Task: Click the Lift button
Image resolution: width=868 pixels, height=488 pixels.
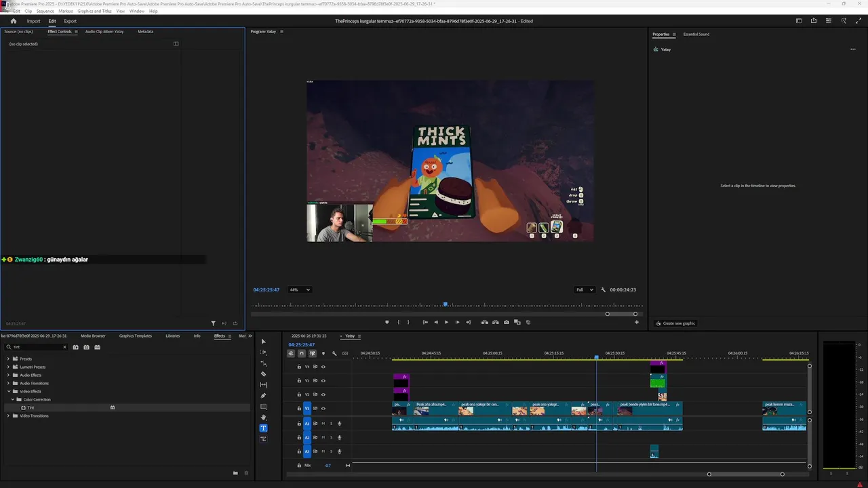Action: coord(485,323)
